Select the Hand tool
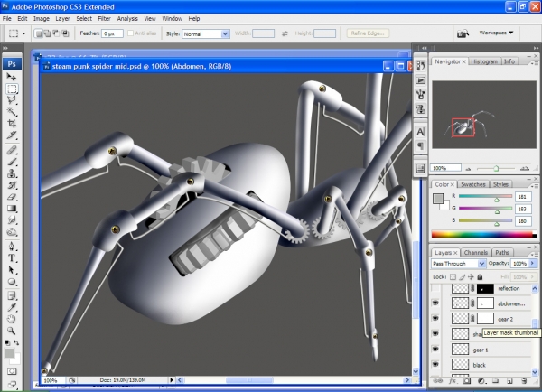This screenshot has width=542, height=392. tap(12, 319)
